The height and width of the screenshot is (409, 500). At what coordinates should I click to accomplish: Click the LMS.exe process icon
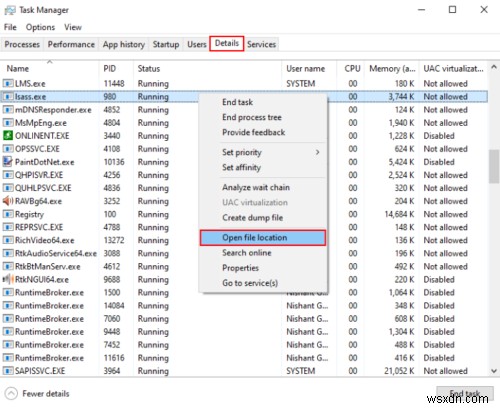coord(8,83)
